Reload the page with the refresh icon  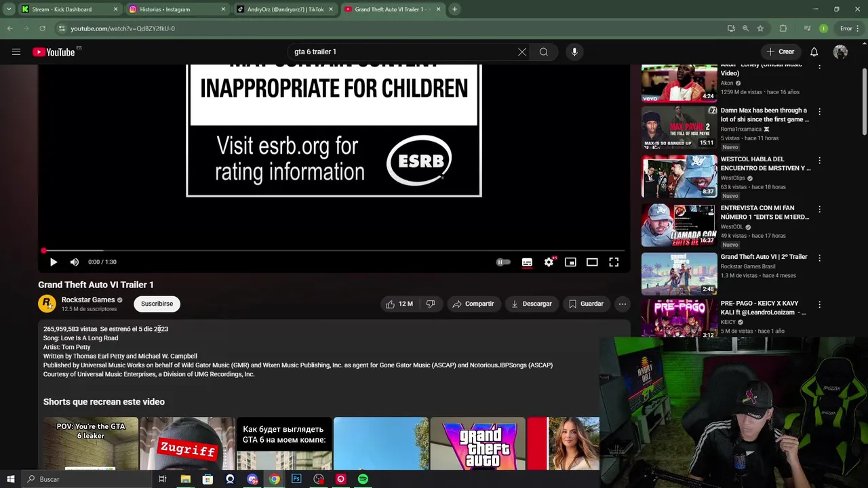[x=42, y=28]
